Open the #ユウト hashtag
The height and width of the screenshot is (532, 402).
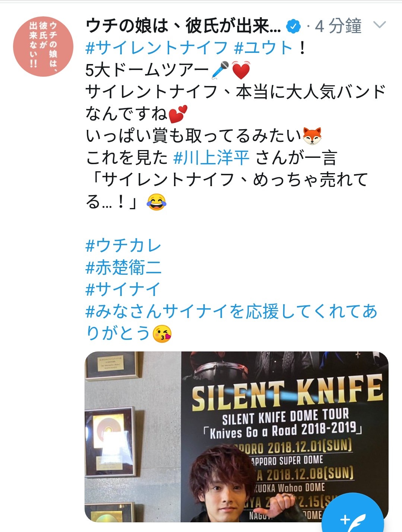[x=263, y=48]
